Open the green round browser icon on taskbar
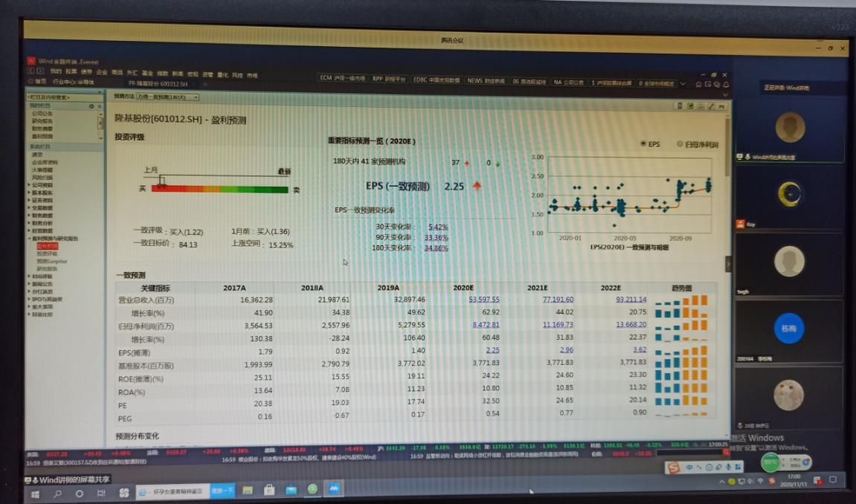This screenshot has height=504, width=856. tap(312, 489)
